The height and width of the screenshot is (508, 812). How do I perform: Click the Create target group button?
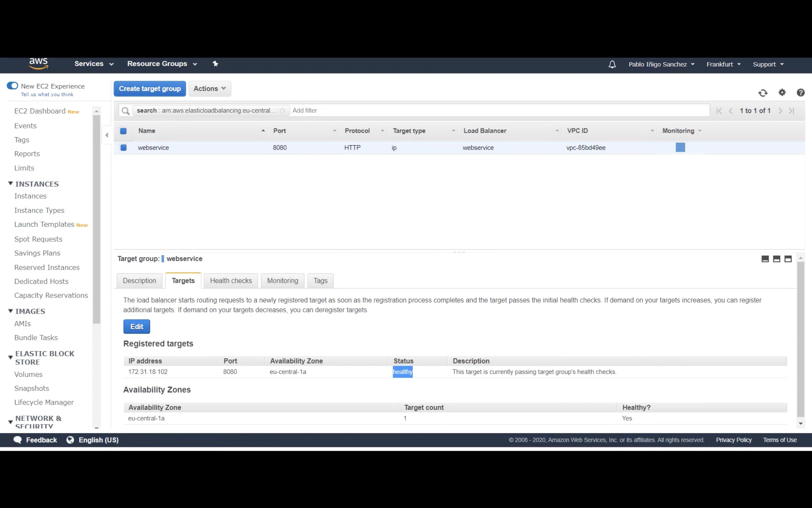pos(150,89)
